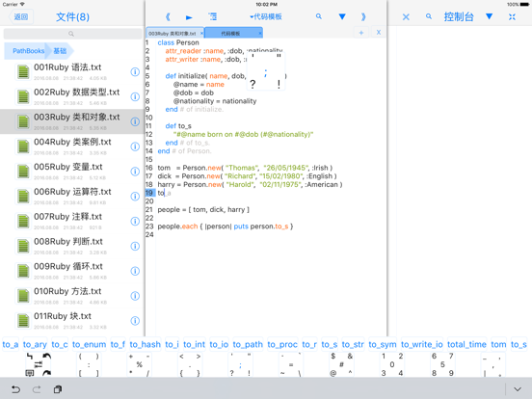Insert the to_path autocomplete suggestion
Screen dimensions: 532x399
tap(248, 344)
